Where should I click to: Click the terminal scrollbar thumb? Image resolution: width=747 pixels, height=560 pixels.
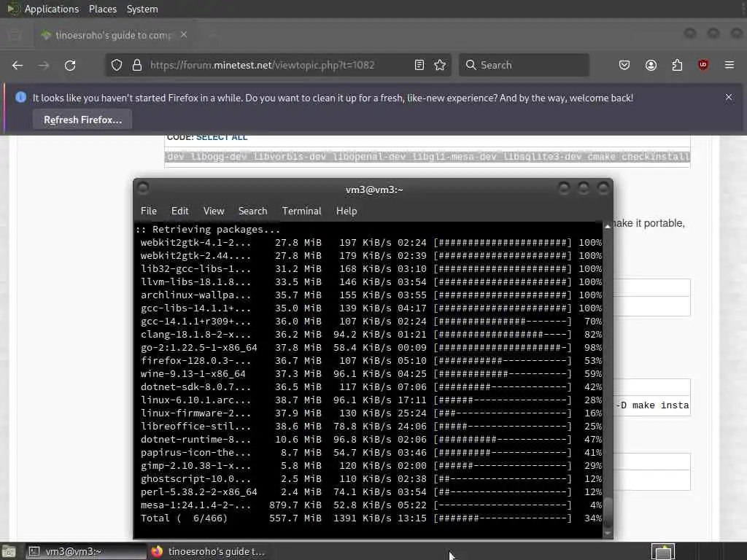(x=608, y=513)
